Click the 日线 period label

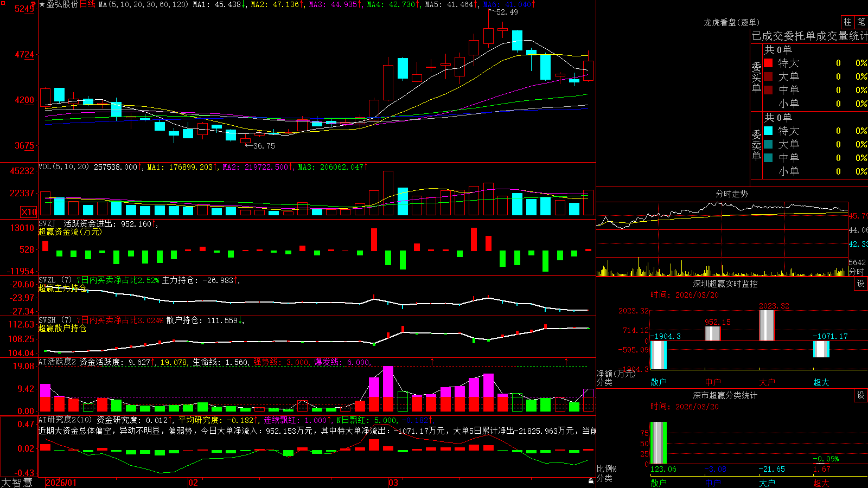pos(87,4)
